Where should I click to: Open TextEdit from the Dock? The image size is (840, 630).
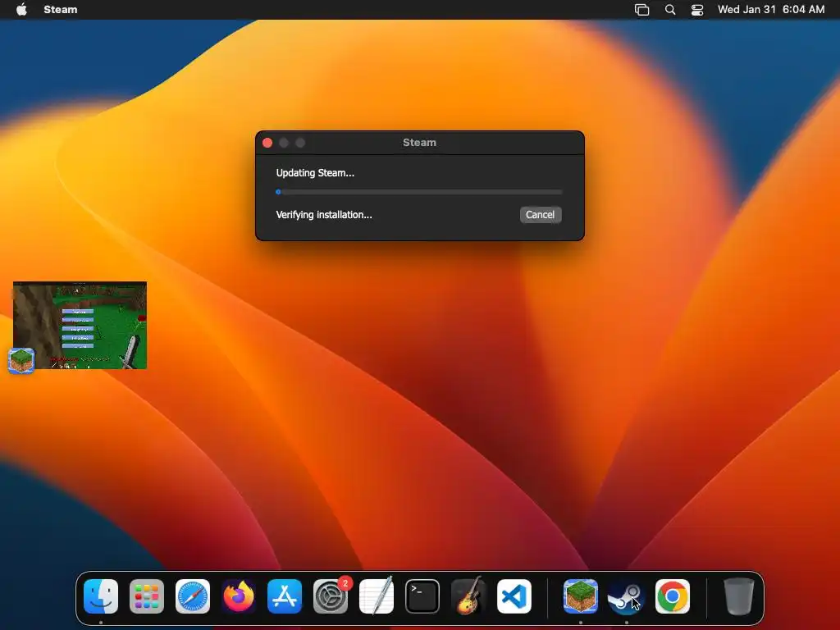click(x=376, y=596)
